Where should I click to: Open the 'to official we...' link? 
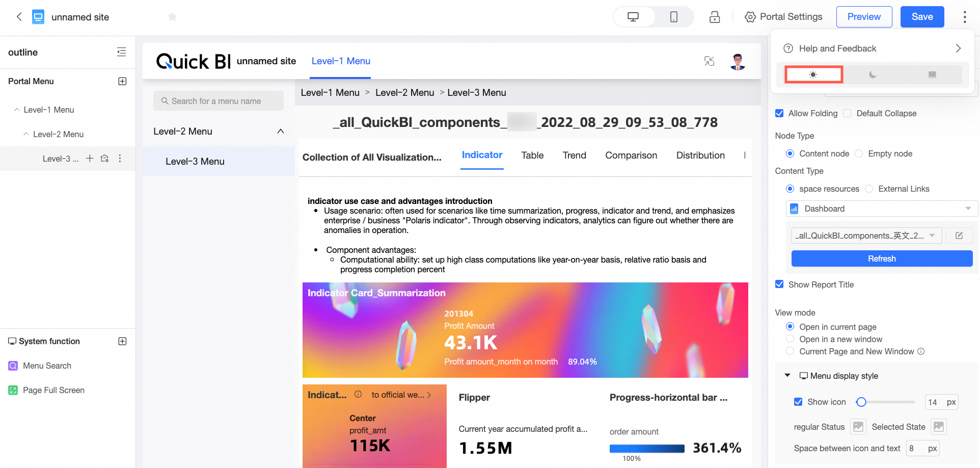coord(401,395)
